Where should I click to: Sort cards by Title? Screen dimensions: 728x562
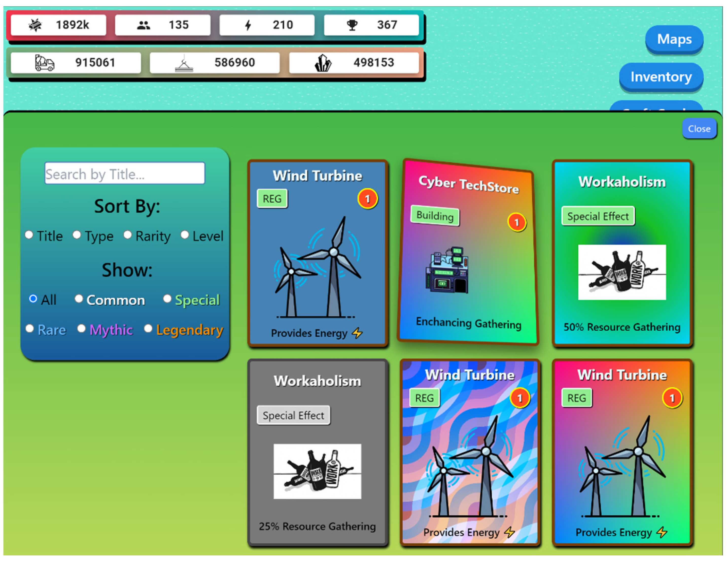(29, 235)
